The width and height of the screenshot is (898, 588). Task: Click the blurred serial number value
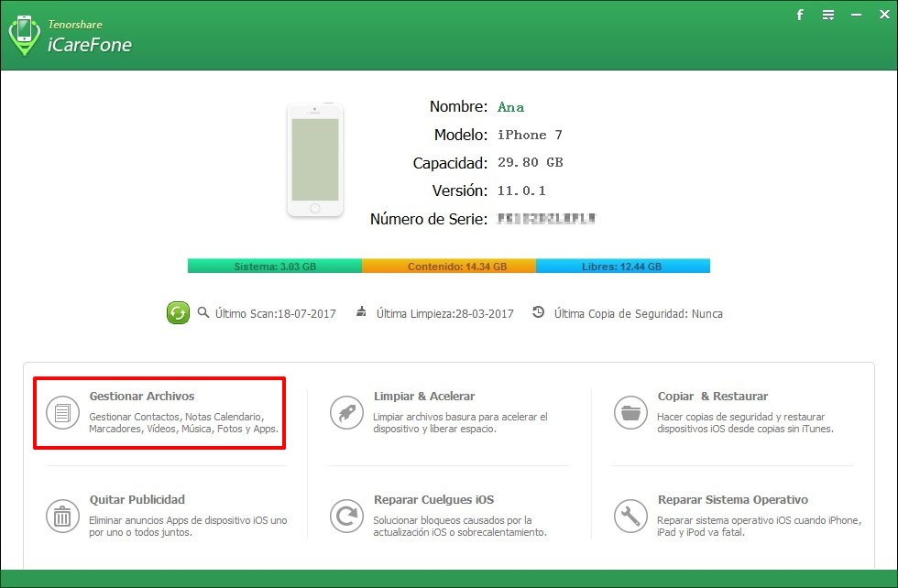click(x=546, y=218)
